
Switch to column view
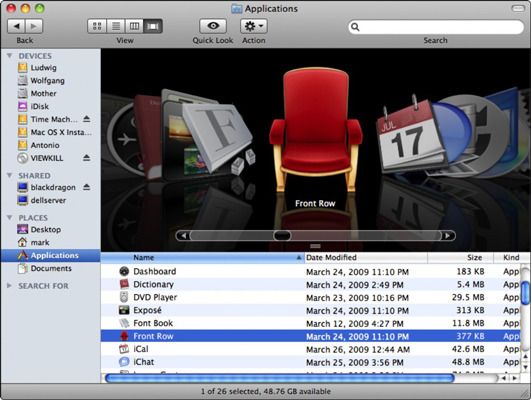[x=134, y=26]
